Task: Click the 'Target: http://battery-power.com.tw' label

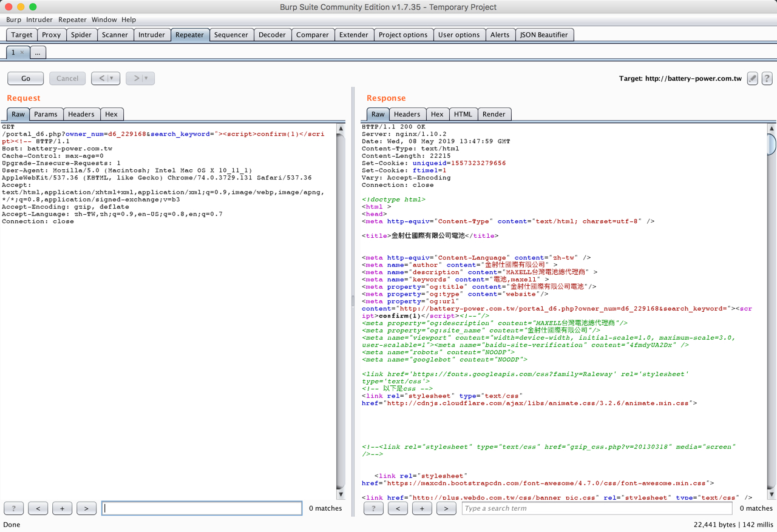Action: [680, 78]
